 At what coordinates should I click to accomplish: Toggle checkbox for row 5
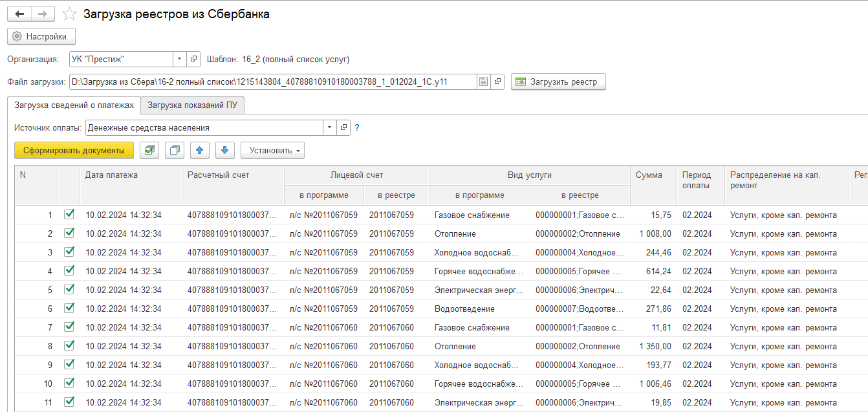[x=69, y=290]
